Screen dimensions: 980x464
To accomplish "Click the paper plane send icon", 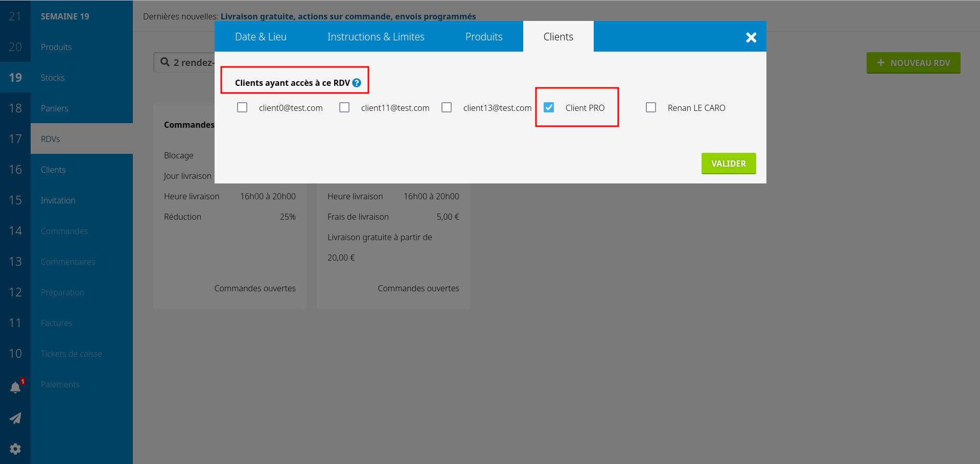I will [15, 418].
